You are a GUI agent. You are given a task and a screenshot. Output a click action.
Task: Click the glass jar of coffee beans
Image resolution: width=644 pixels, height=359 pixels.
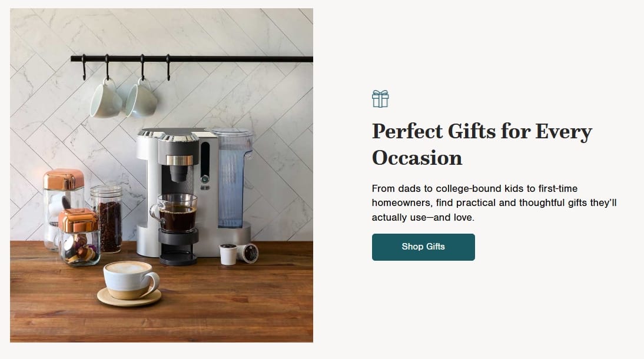[x=107, y=219]
